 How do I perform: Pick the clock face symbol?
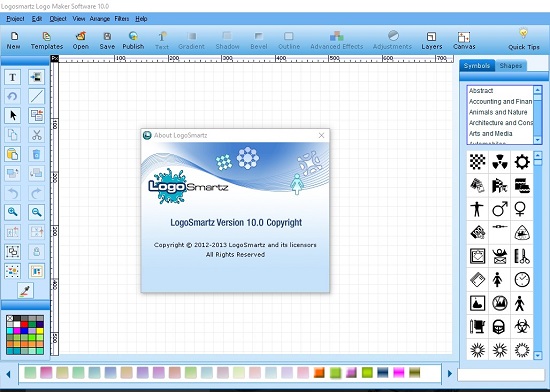click(522, 279)
